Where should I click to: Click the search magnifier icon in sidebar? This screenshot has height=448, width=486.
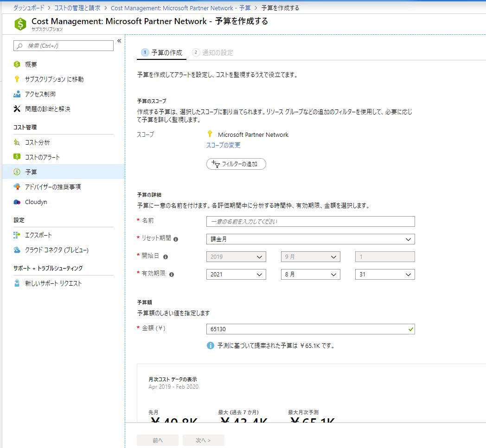click(x=20, y=46)
